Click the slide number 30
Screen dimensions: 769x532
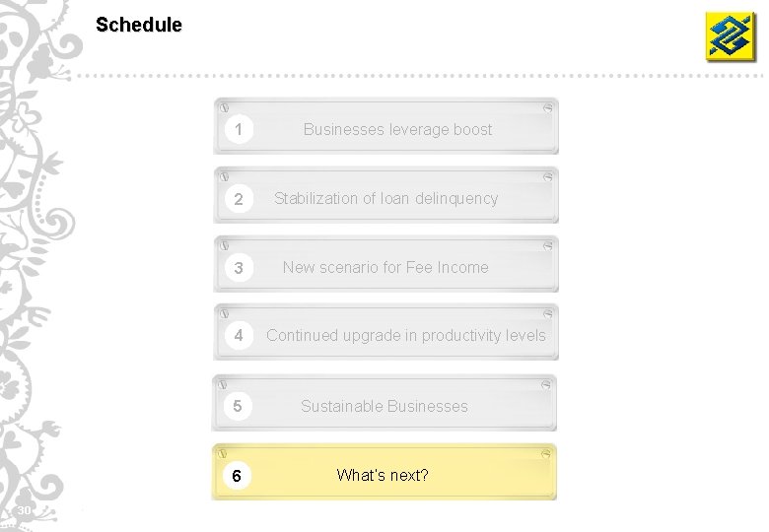pos(26,509)
